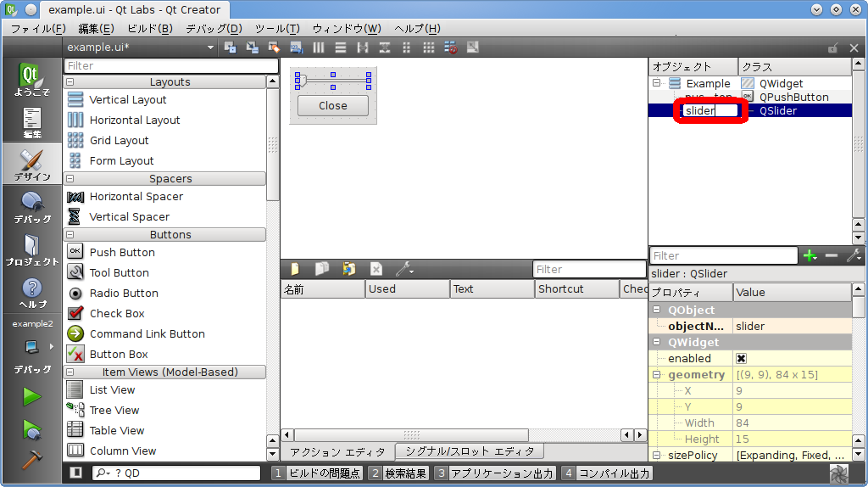Switch to シグナル/スロット エディタ tab
868x487 pixels.
coord(469,451)
